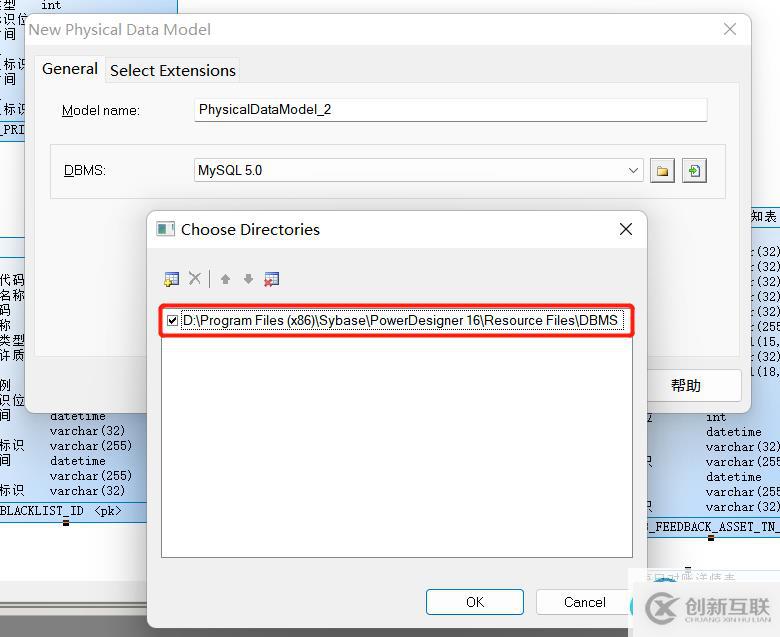Click the Choose Directories title bar icon
Screen dimensions: 780x637
pyautogui.click(x=166, y=229)
